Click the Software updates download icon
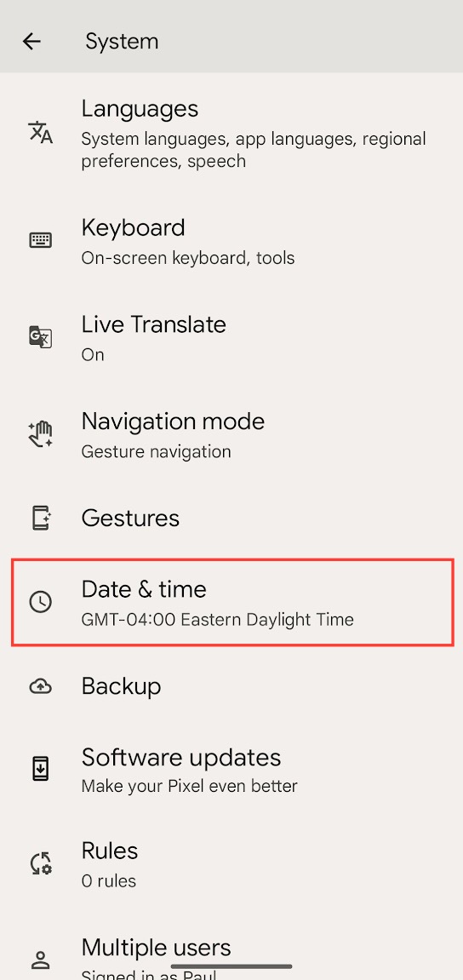This screenshot has width=463, height=980. point(41,769)
